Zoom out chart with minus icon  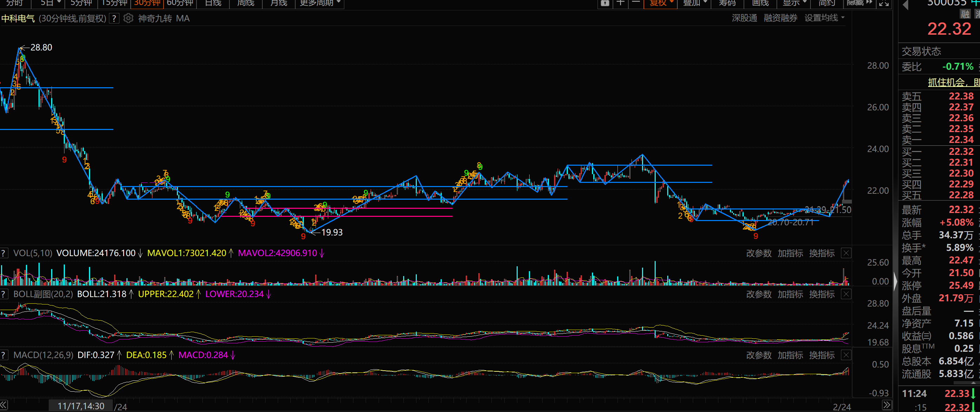pos(636,3)
